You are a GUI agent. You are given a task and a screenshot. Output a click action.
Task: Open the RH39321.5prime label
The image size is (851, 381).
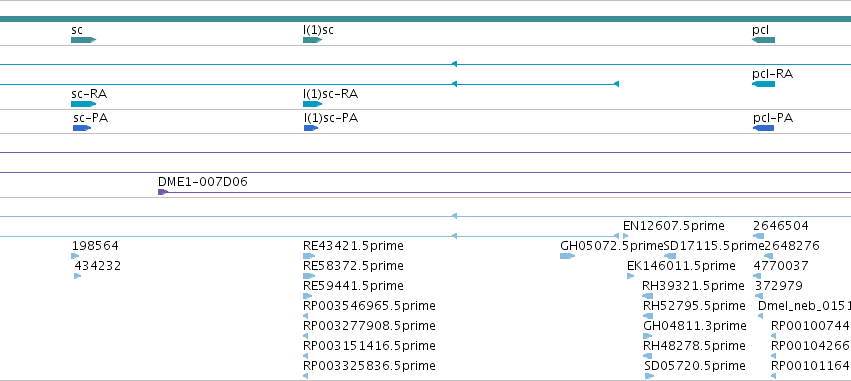(x=693, y=285)
